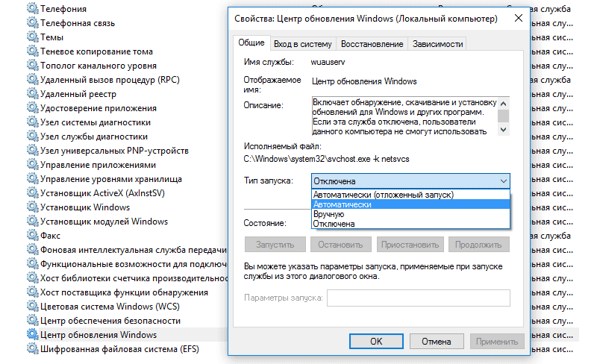
Task: Click description scrollbar down arrow
Action: click(x=503, y=130)
